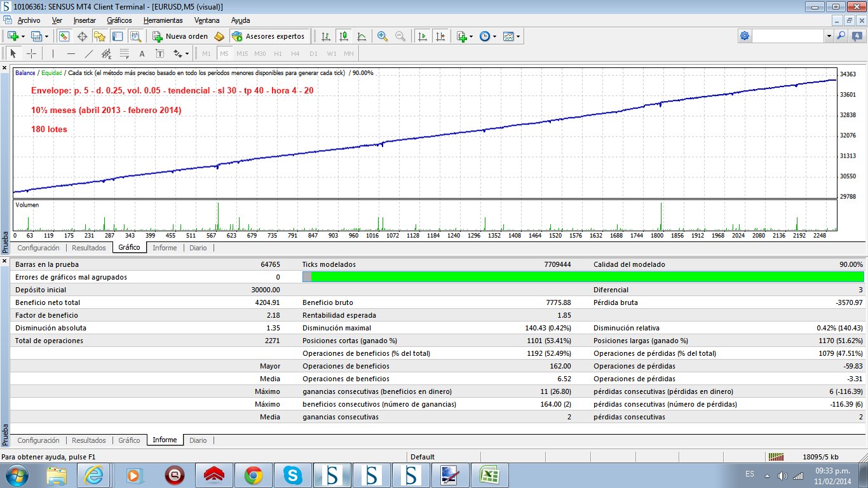Click the search input field in the toolbar

tap(788, 36)
